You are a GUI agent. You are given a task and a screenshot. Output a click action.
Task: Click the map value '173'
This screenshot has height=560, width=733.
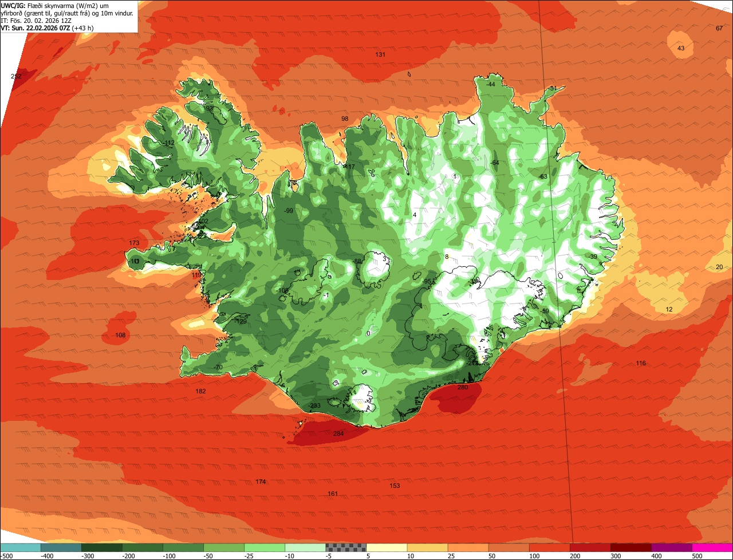(x=134, y=243)
